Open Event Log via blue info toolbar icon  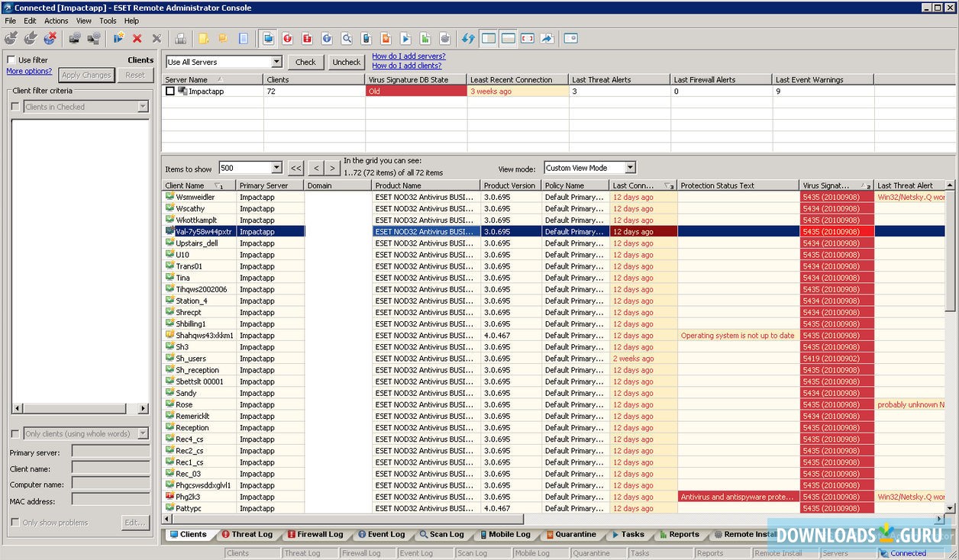click(327, 38)
